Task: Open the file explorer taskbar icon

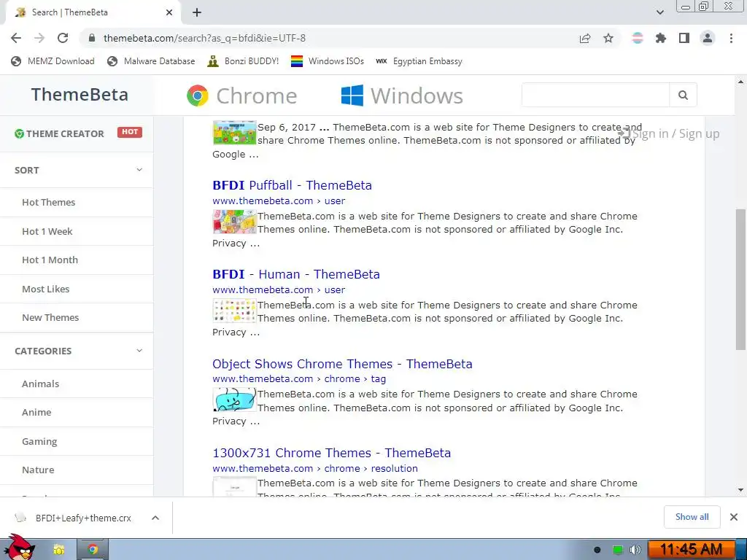Action: (58, 550)
